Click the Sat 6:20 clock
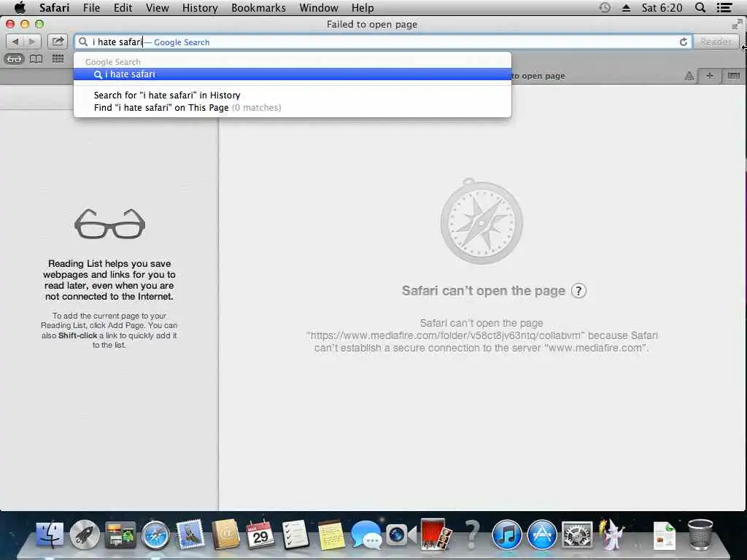The width and height of the screenshot is (747, 560). (662, 7)
